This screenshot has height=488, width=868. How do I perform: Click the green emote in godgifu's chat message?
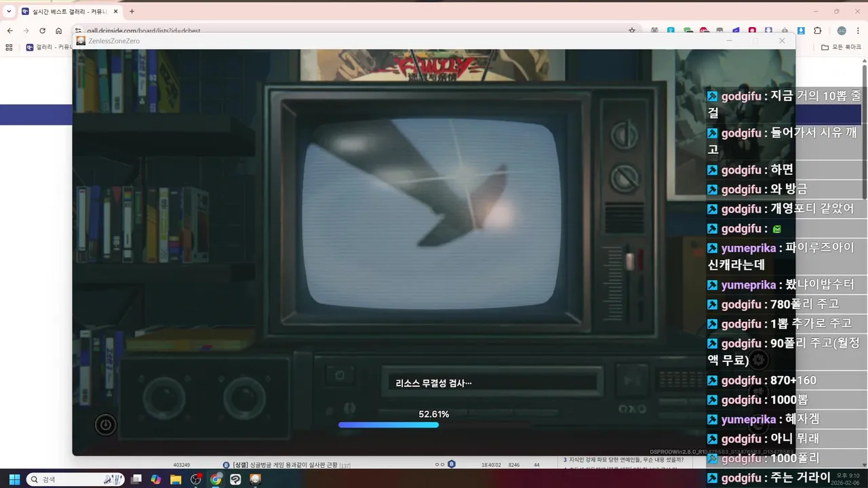tap(776, 229)
